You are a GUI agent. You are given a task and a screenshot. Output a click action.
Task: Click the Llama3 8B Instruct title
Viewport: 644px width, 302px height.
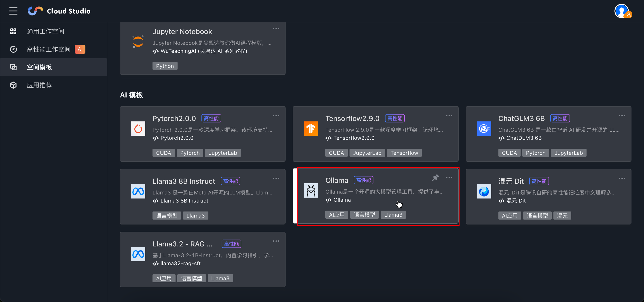pyautogui.click(x=184, y=181)
